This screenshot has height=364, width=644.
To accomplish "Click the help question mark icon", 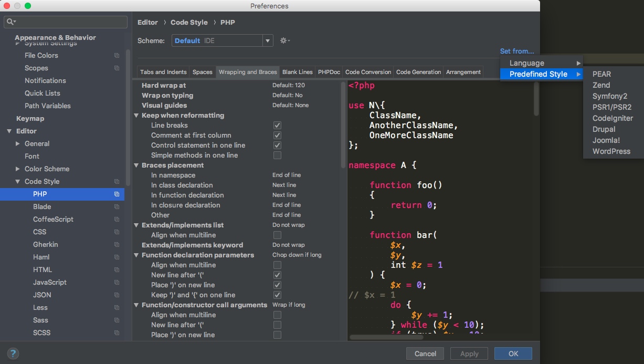I will point(14,353).
